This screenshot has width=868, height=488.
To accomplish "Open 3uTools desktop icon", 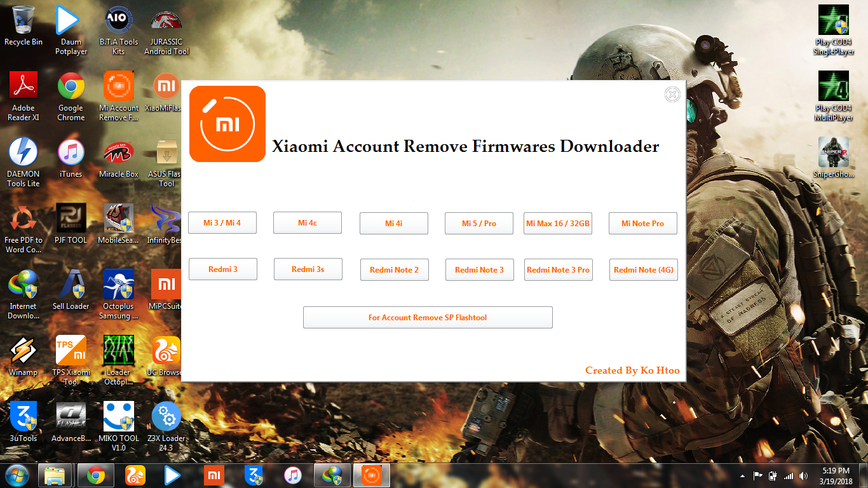I will point(24,422).
